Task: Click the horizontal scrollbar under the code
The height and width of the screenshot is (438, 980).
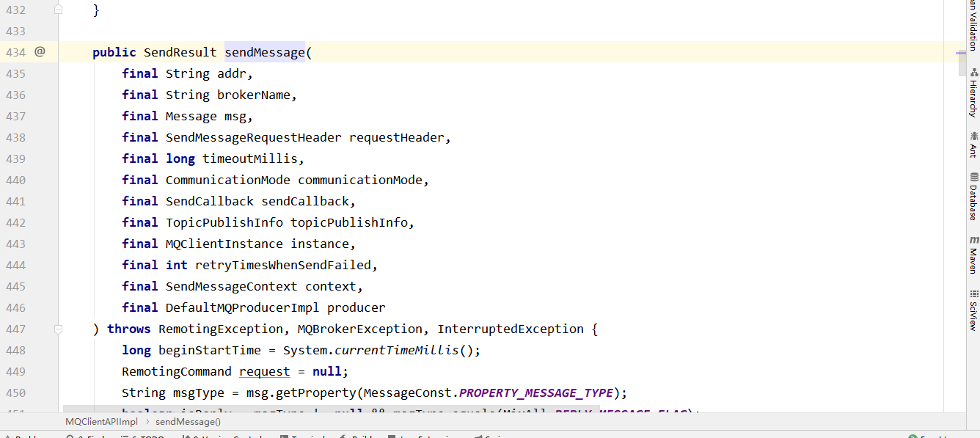Action: pos(331,408)
